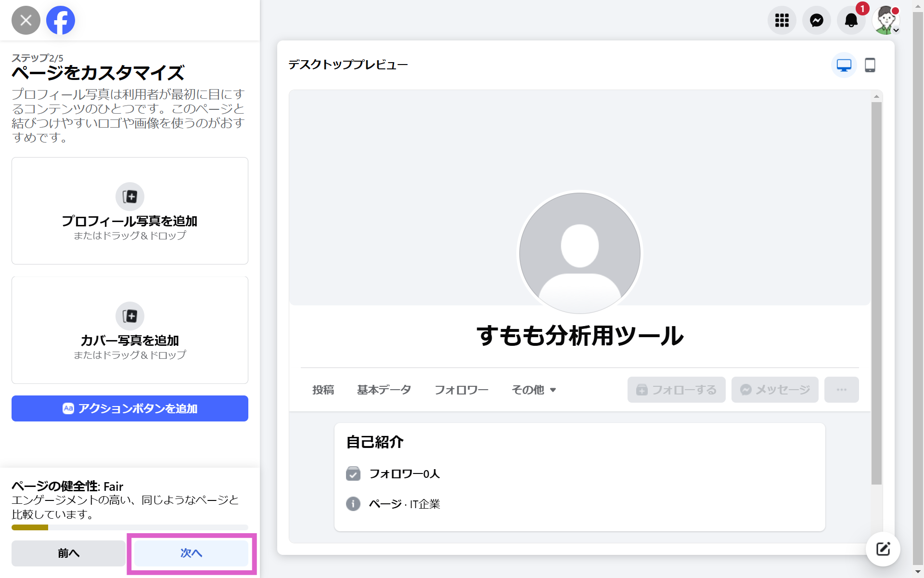This screenshot has width=924, height=578.
Task: Switch to desktop preview mode
Action: coord(844,65)
